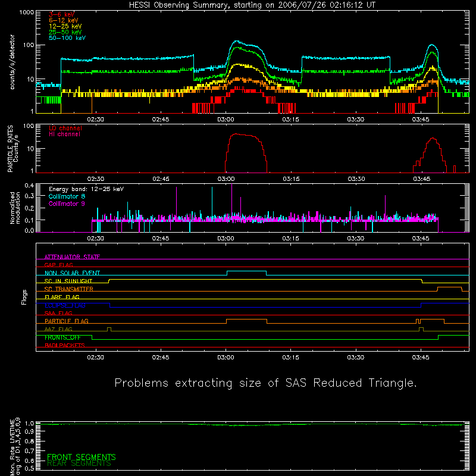Click 02:45 tick under the counts/s/detector panel
Viewport: 476px width, 476px height.
[x=161, y=120]
